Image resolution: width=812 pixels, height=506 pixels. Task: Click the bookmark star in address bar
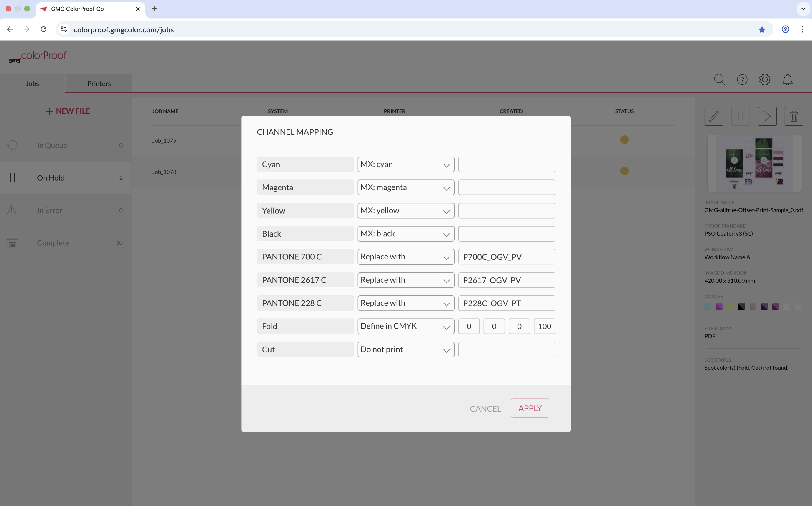(x=762, y=29)
